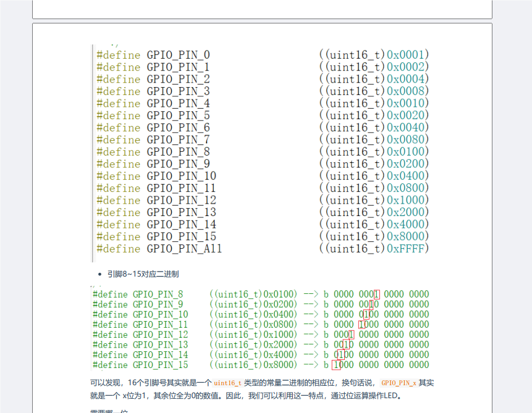This screenshot has width=532, height=413.
Task: Select the inline code GPIO_PIN_x in paragraph
Action: pos(399,383)
